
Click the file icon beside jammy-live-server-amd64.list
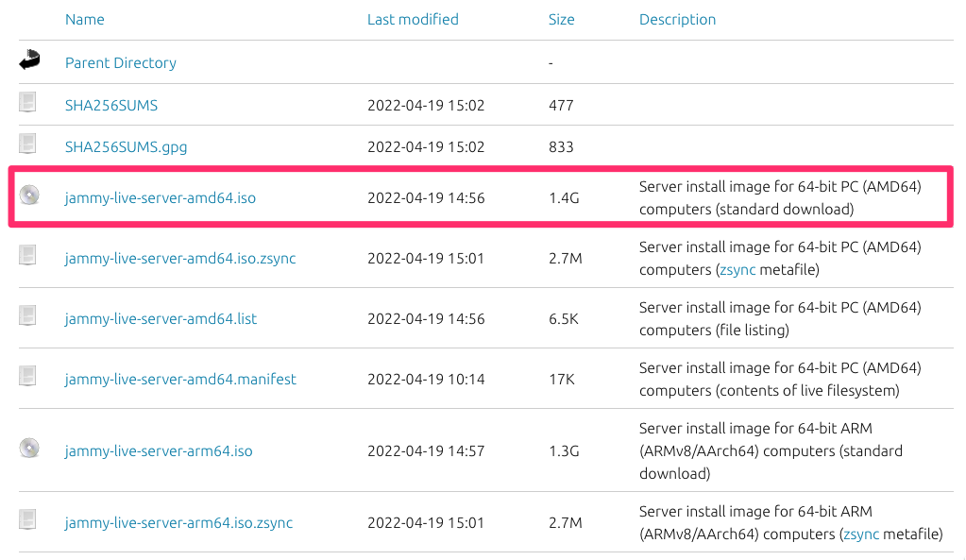(x=27, y=315)
